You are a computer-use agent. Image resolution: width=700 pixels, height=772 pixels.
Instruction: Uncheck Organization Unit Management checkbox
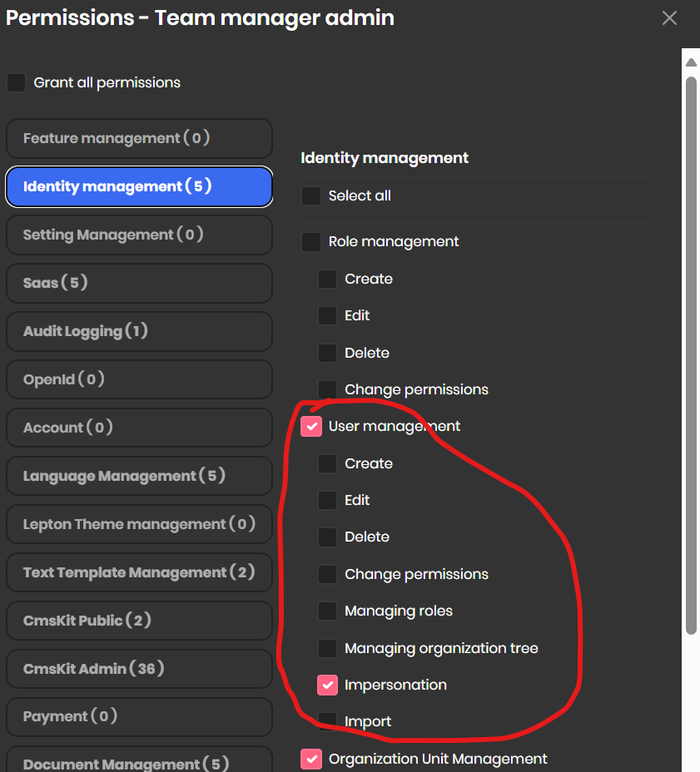311,759
